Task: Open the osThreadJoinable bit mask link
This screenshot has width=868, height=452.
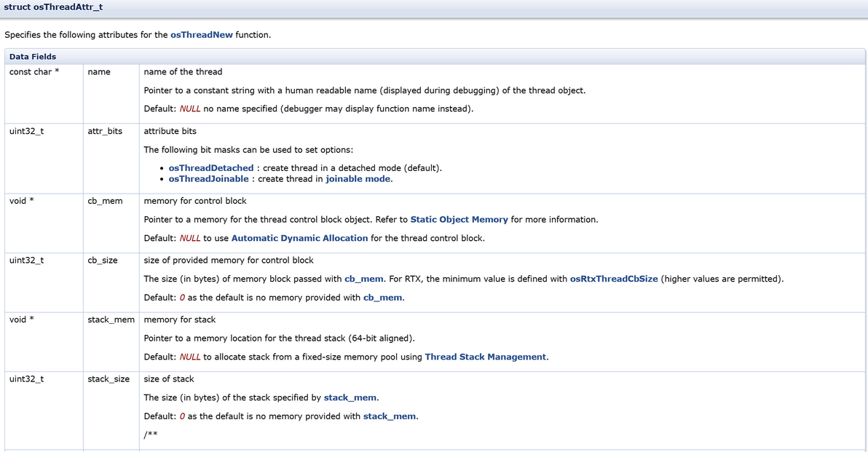Action: coord(208,179)
